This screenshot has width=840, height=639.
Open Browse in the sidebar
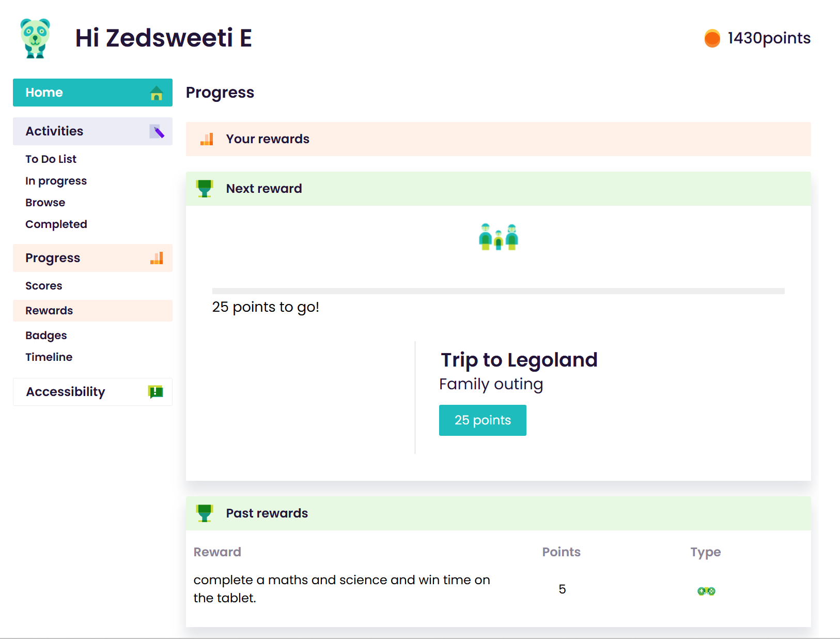pyautogui.click(x=45, y=203)
